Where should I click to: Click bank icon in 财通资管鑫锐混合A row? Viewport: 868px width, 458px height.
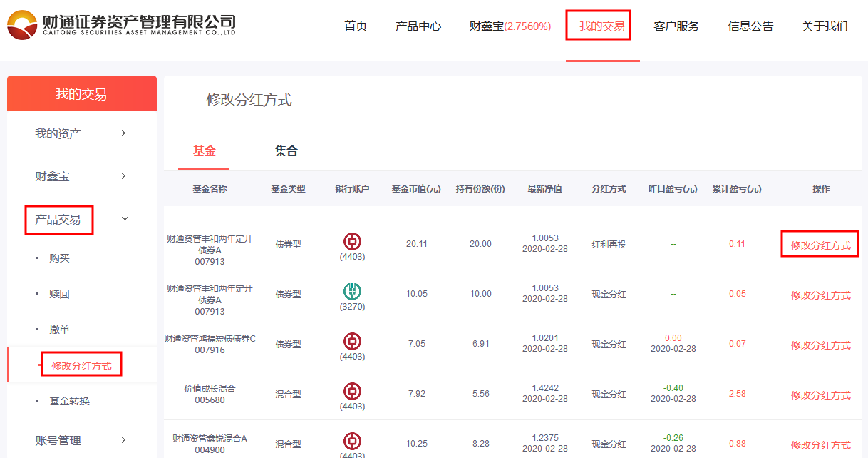[x=352, y=441]
